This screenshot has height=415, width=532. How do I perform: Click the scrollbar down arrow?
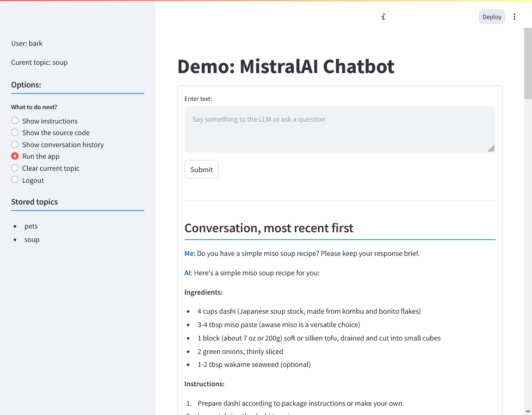pyautogui.click(x=528, y=411)
